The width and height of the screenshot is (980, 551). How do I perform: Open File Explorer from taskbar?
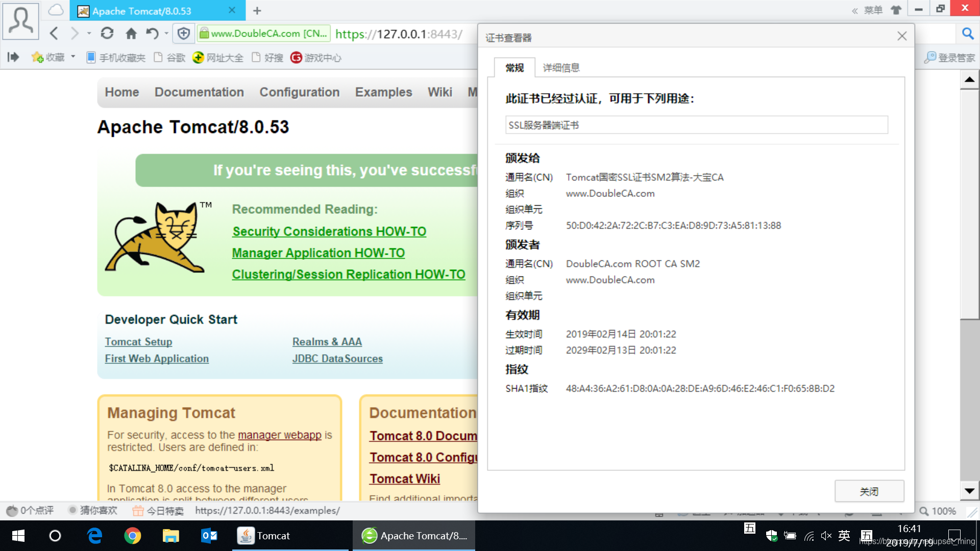(x=170, y=536)
